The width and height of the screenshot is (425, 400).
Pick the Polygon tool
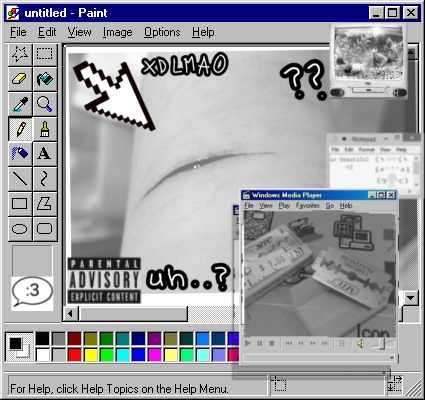[x=45, y=204]
